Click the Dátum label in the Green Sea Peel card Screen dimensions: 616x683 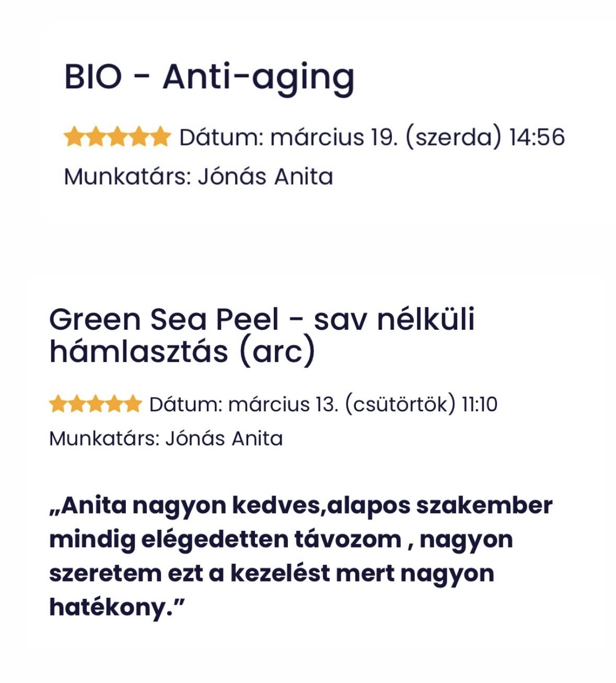tap(186, 404)
